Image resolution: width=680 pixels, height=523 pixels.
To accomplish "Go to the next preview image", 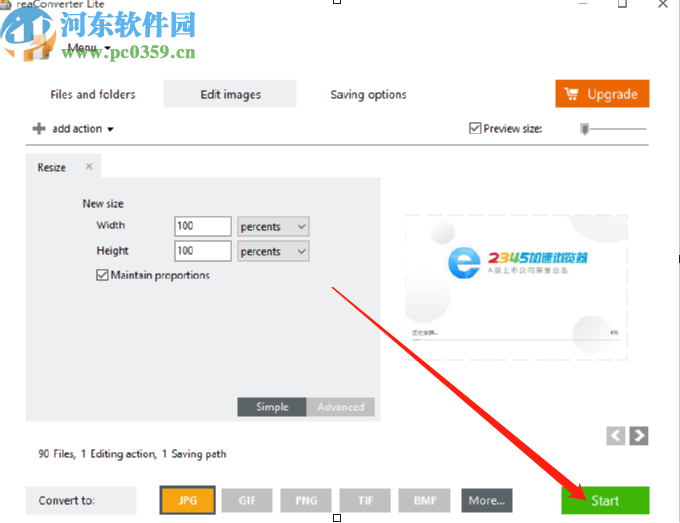I will click(639, 435).
